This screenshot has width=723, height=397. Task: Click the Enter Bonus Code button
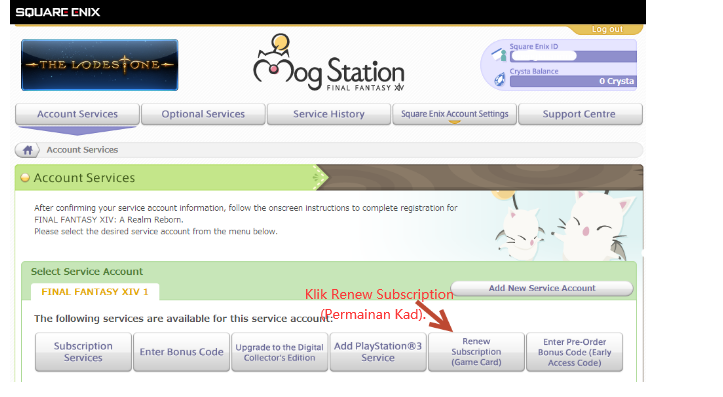pyautogui.click(x=181, y=352)
